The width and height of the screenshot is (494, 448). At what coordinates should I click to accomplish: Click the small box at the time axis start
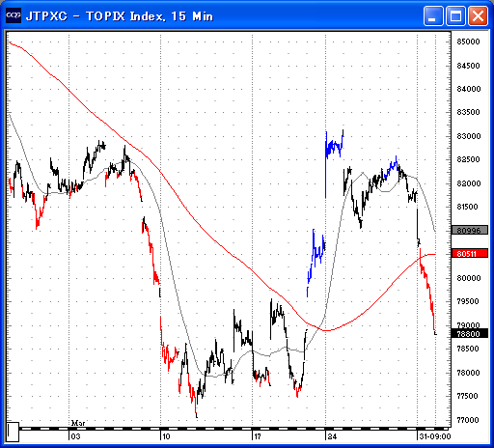(13, 432)
